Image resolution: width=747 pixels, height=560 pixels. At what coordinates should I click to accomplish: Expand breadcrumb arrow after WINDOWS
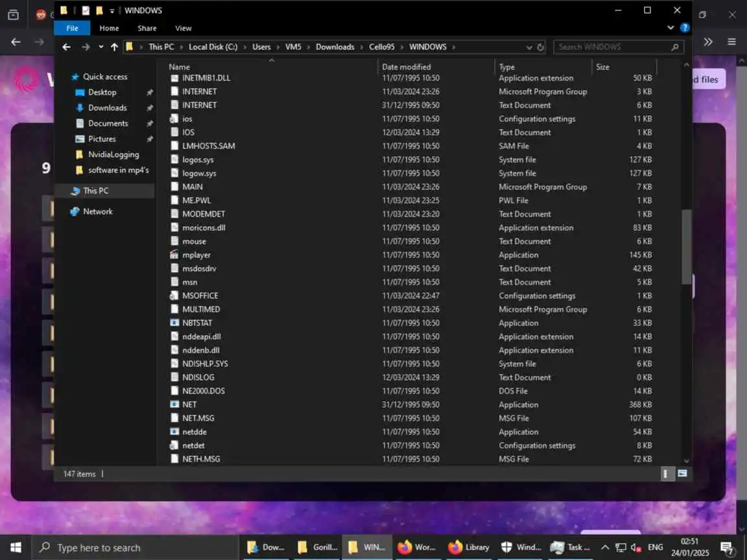coord(453,47)
